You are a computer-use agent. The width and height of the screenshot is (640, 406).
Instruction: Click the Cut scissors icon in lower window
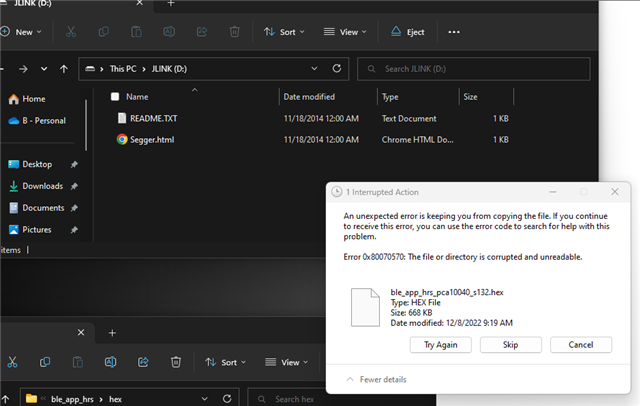12,362
